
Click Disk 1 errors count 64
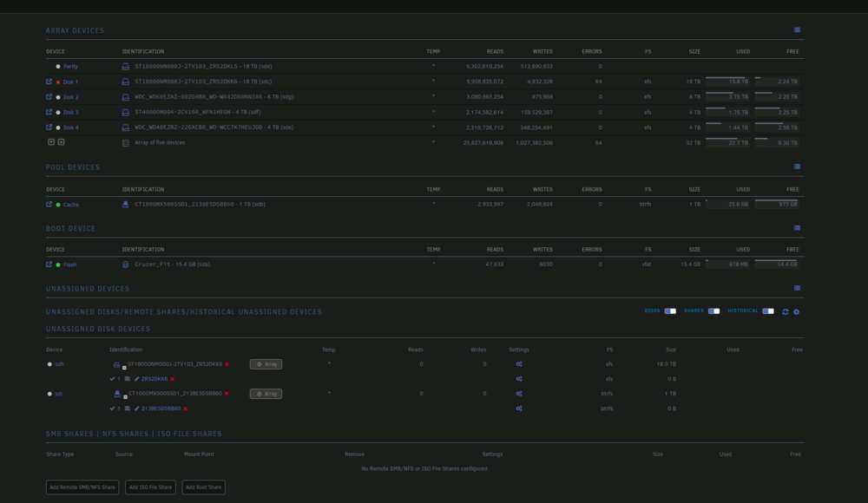(x=598, y=82)
